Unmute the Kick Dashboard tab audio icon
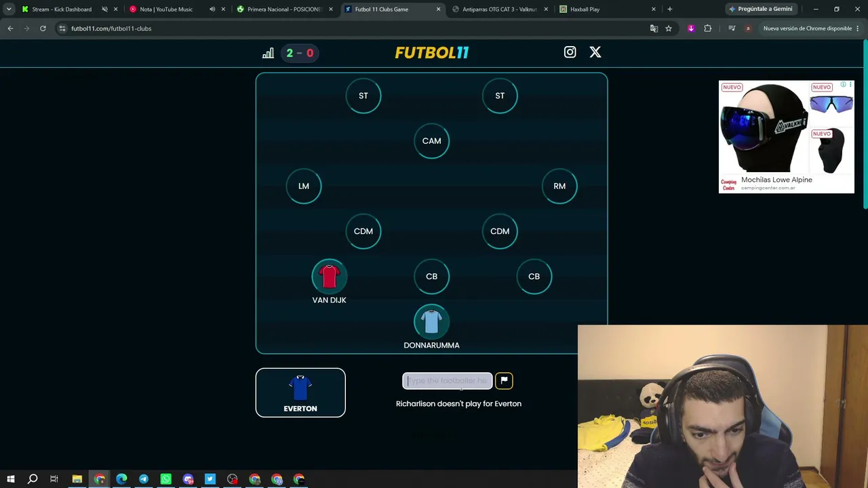Viewport: 868px width, 488px height. pos(104,9)
